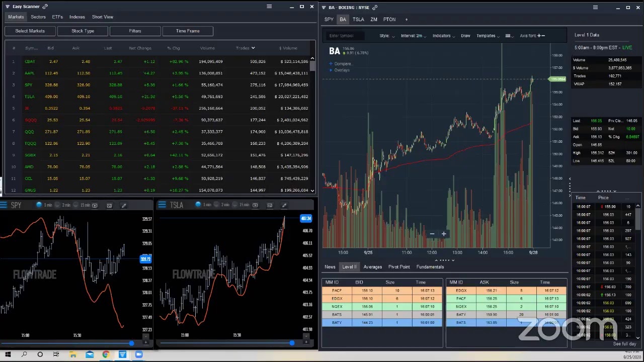The width and height of the screenshot is (644, 362).
Task: Click the Stock Type button
Action: [x=83, y=31]
